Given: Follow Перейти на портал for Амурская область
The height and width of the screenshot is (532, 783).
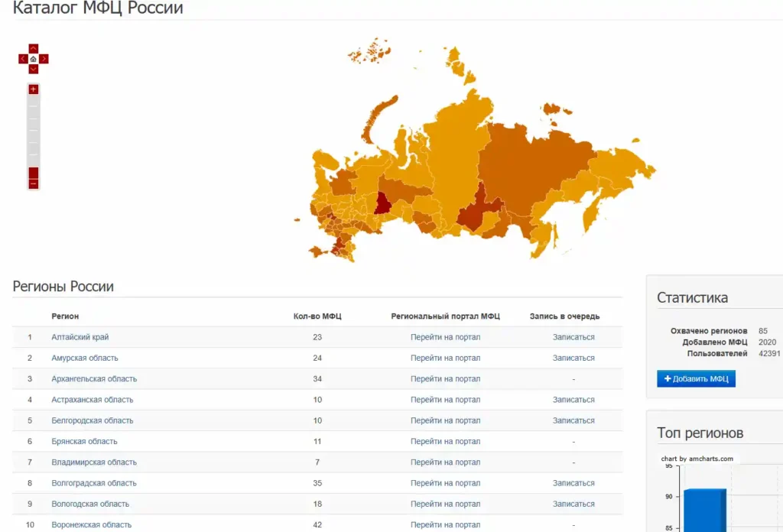Looking at the screenshot, I should coord(447,358).
